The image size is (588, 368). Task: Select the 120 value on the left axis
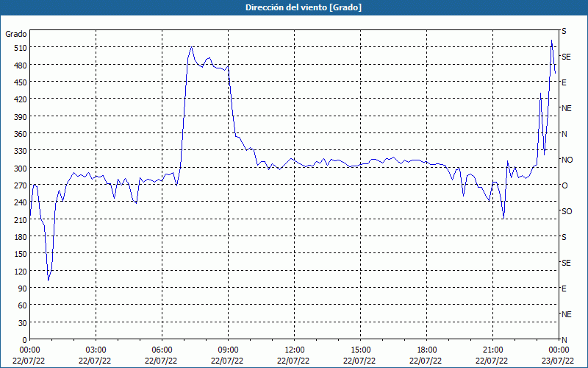[20, 272]
